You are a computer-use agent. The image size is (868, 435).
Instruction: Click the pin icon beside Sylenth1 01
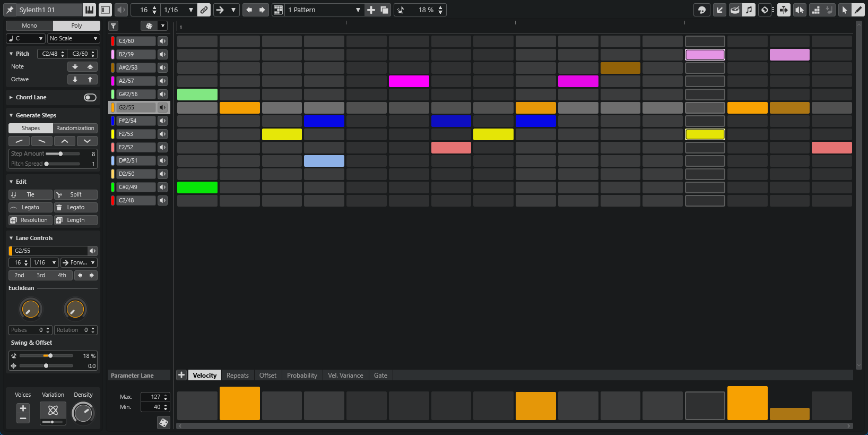[10, 10]
